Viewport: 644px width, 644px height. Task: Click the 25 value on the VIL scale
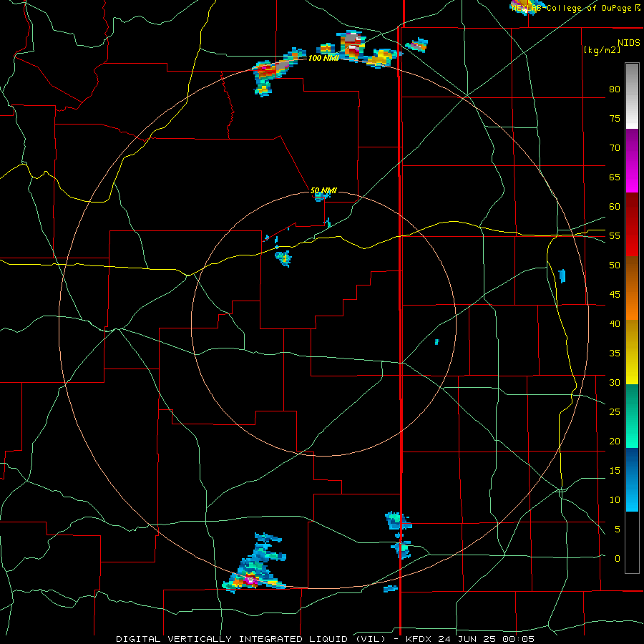tap(615, 412)
